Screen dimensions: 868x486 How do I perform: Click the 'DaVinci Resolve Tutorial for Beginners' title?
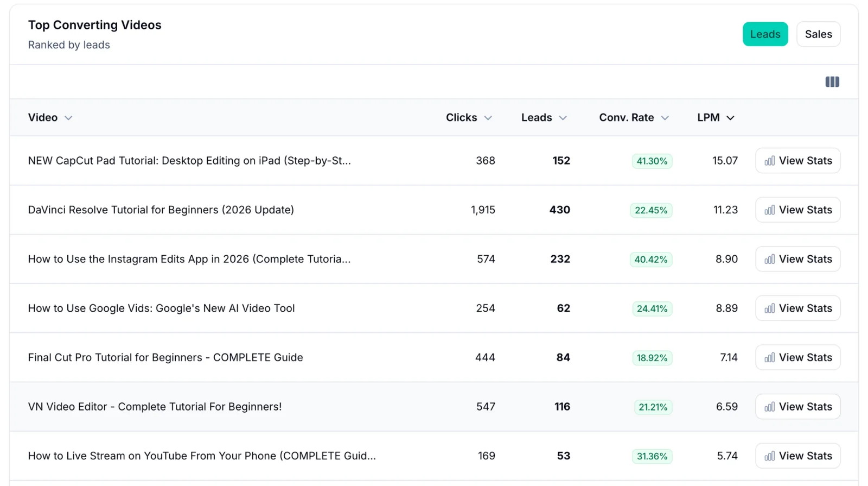(x=161, y=210)
